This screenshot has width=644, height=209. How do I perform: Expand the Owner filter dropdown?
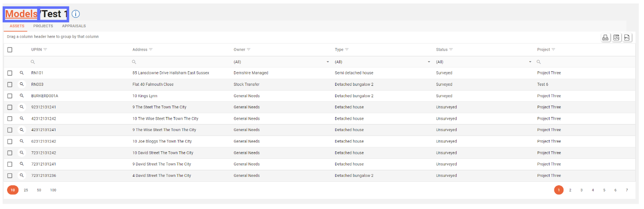[328, 62]
